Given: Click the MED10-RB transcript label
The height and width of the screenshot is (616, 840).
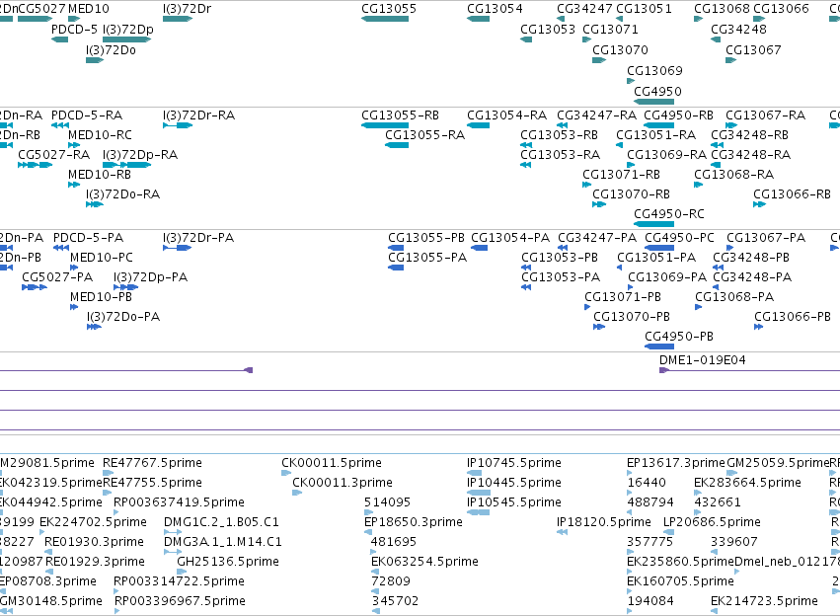Looking at the screenshot, I should (x=100, y=175).
